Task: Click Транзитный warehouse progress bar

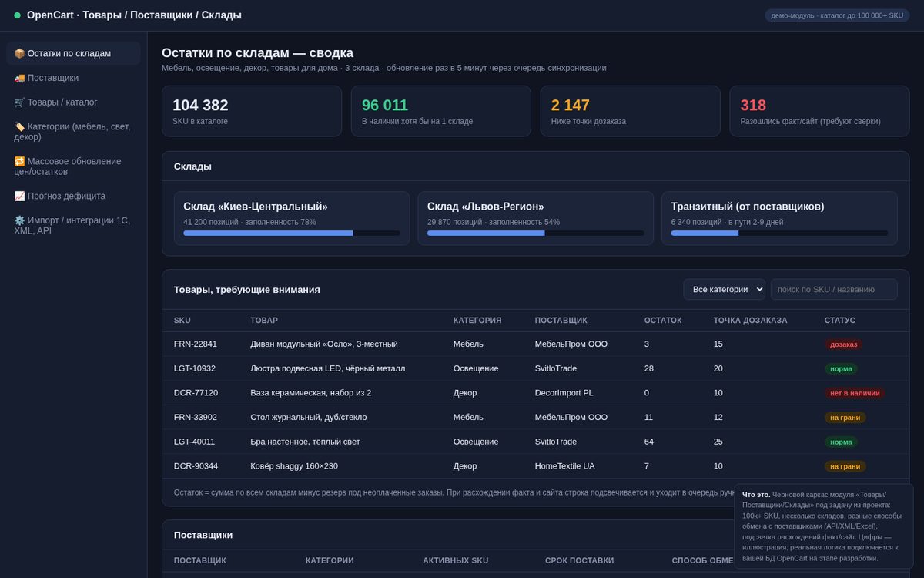Action: (779, 233)
